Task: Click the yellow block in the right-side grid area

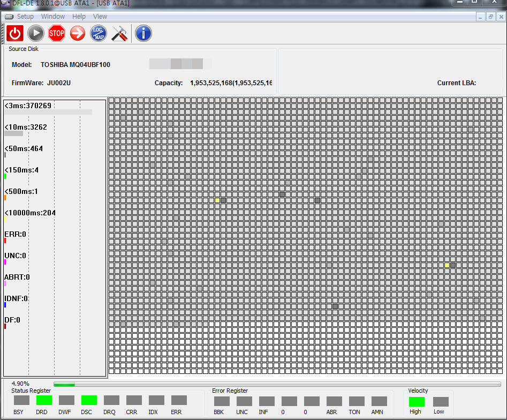Action: (x=447, y=265)
